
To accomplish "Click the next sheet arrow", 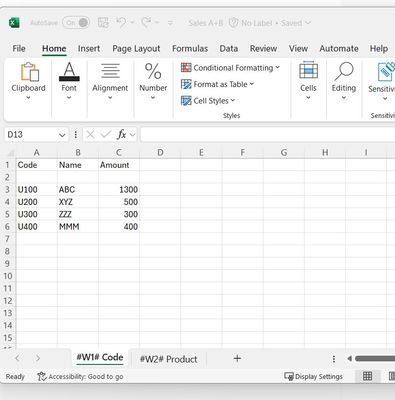I will 38,358.
